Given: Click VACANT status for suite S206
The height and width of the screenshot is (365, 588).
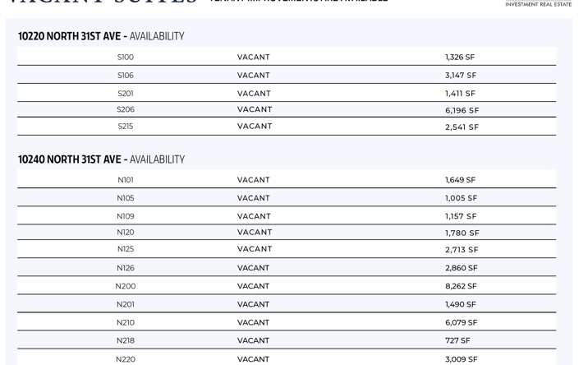Looking at the screenshot, I should (255, 109).
